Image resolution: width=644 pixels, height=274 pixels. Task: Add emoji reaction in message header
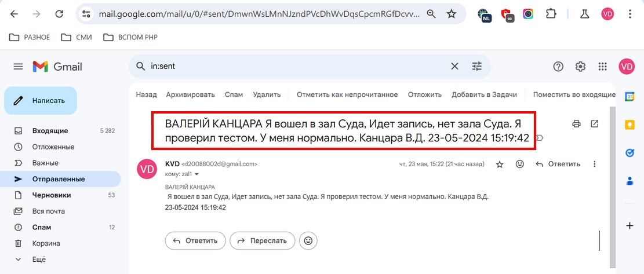519,164
